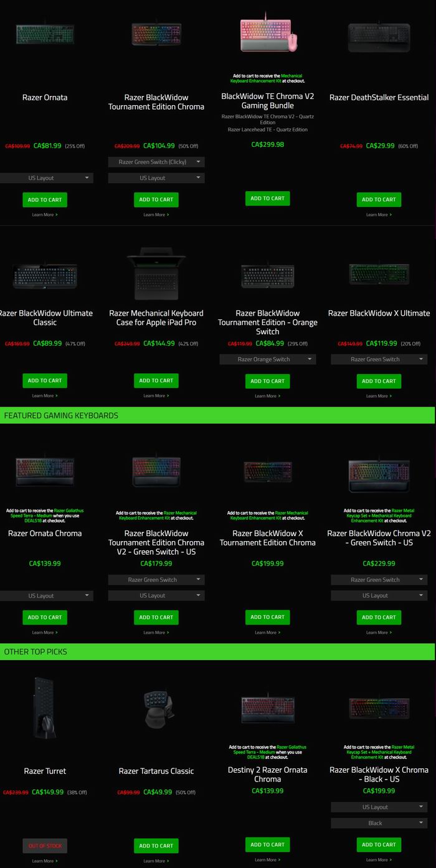Open BlackWidow Tournament Edition Chroma keyboard image

(x=156, y=34)
